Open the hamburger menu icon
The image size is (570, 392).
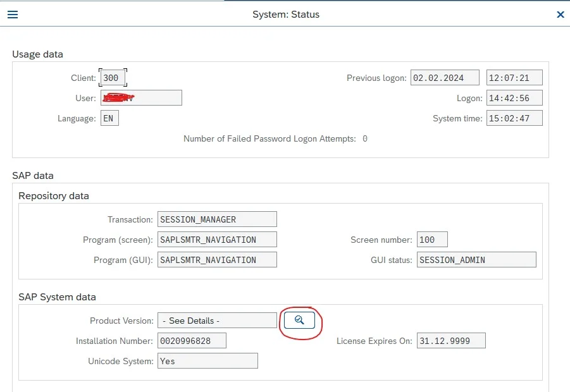coord(13,15)
